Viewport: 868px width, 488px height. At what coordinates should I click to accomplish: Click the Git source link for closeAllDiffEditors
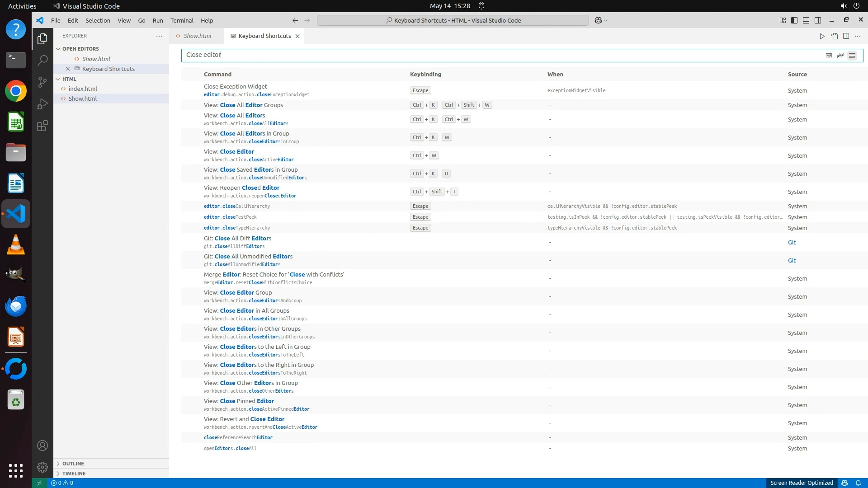coord(792,243)
